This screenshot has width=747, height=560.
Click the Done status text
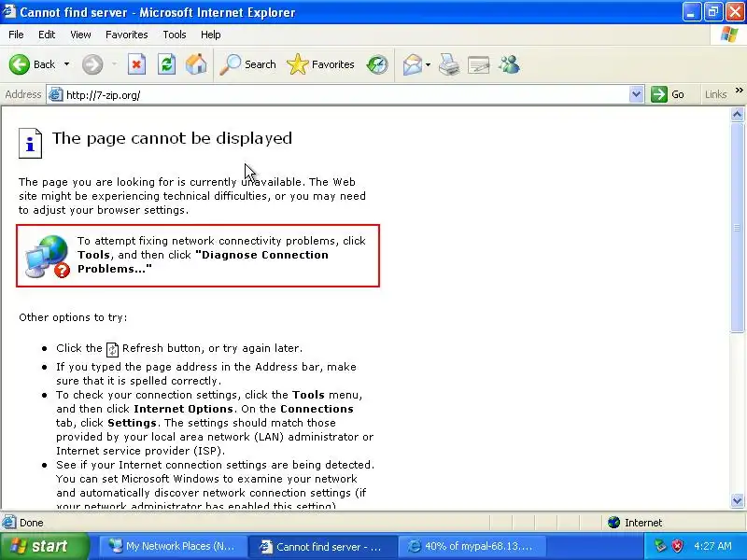(32, 523)
